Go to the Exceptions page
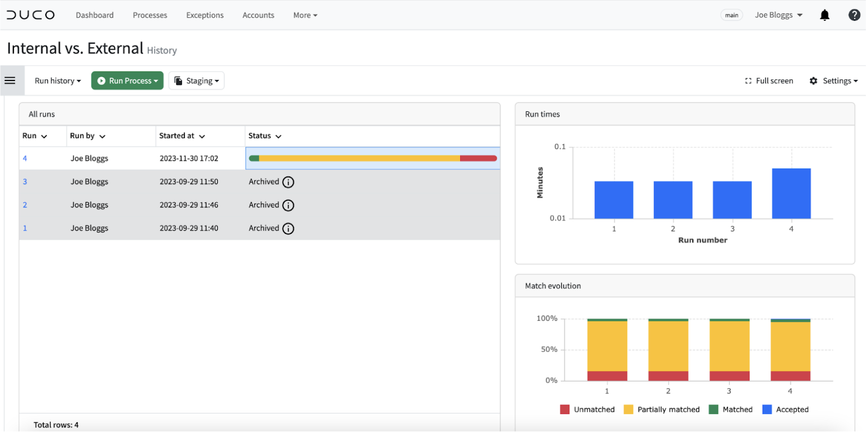The height and width of the screenshot is (436, 868). 205,15
